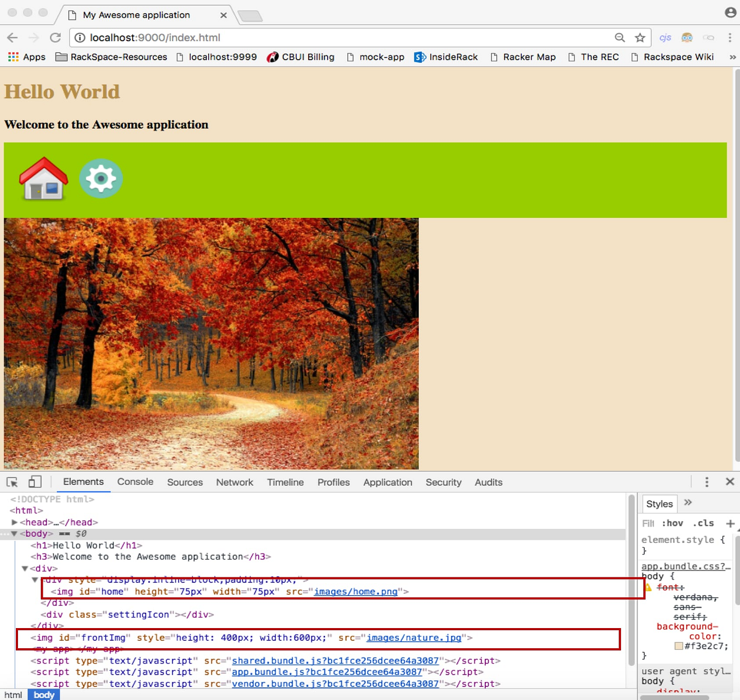The height and width of the screenshot is (700, 740).
Task: Open the InsideRack bookmark
Action: point(446,57)
